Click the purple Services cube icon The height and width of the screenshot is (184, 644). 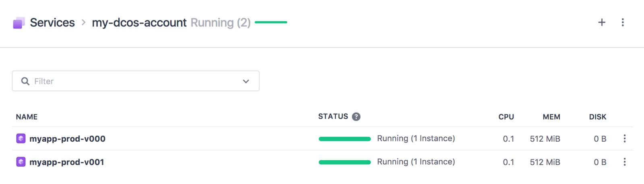point(19,23)
